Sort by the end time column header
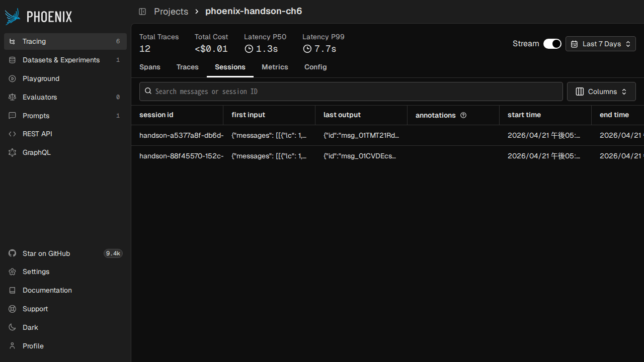The width and height of the screenshot is (644, 362). (x=618, y=115)
